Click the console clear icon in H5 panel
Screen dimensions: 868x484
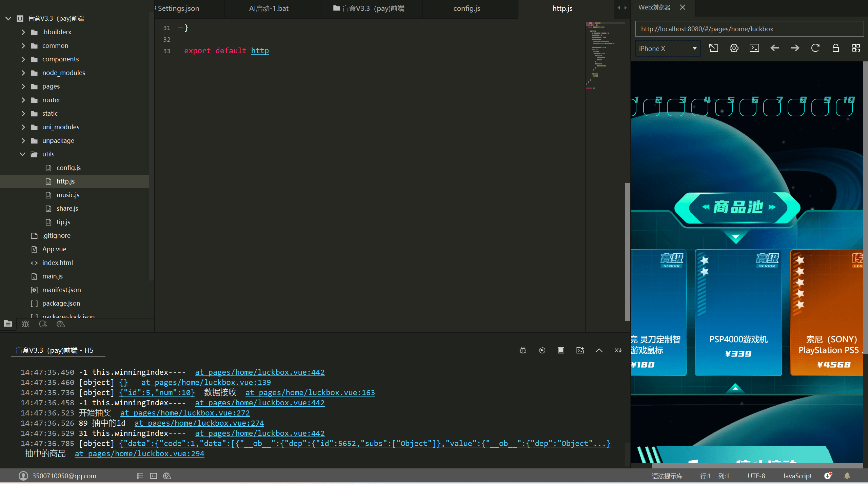point(618,350)
